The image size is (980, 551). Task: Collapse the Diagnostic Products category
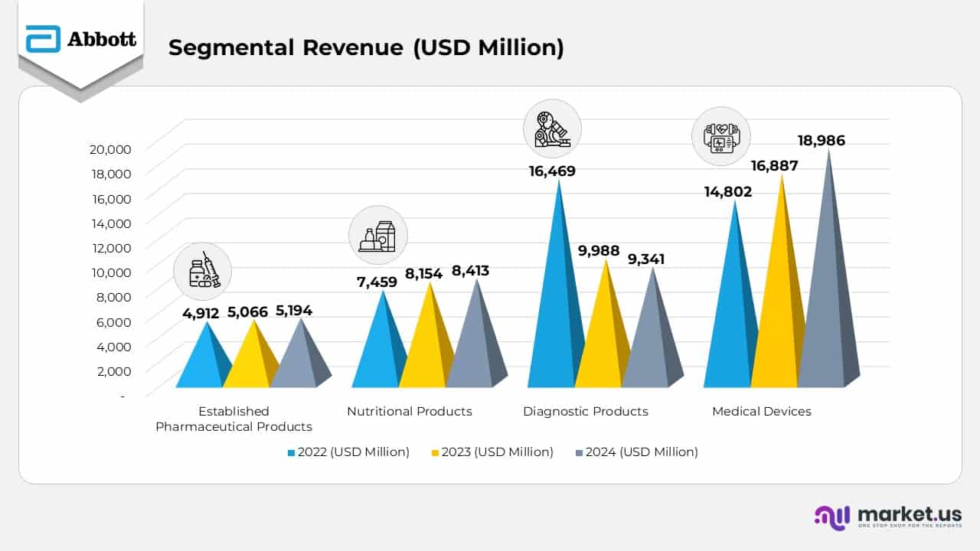tap(586, 411)
